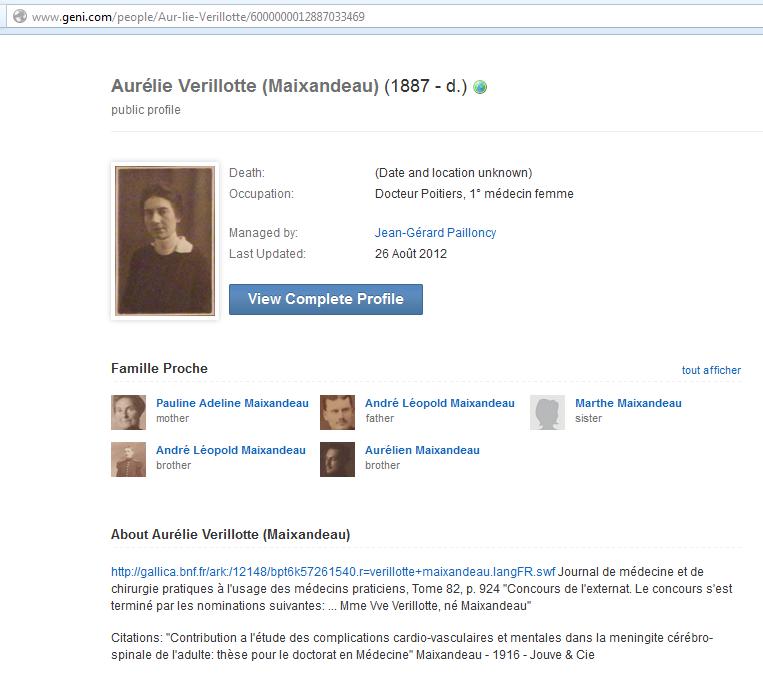Viewport: 763px width, 674px height.
Task: Open the Aurélien Maixandeau brother link
Action: pos(422,450)
